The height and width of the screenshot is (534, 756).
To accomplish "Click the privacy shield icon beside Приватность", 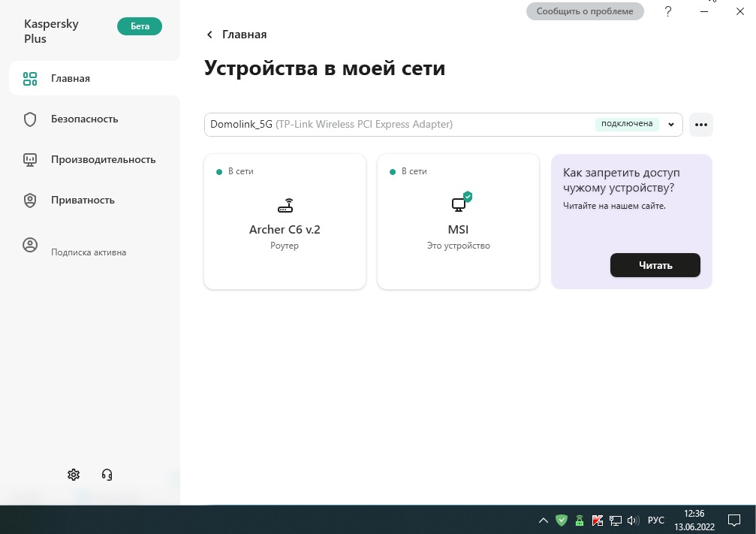I will coord(30,201).
